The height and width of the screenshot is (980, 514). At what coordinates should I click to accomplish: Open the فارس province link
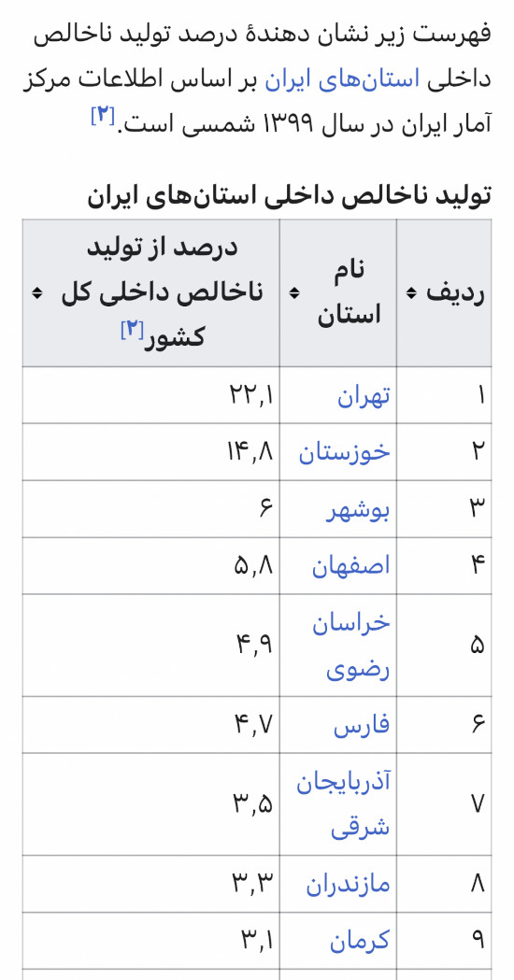tap(362, 725)
